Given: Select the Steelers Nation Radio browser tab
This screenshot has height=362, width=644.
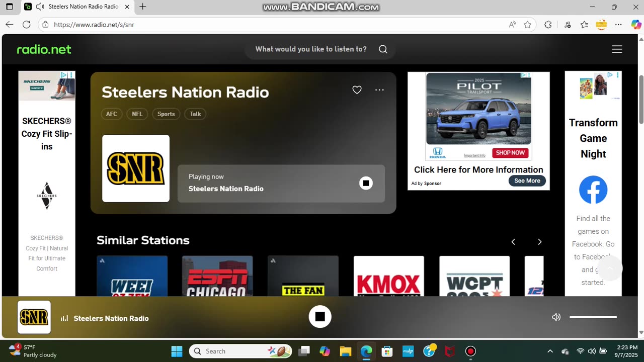Looking at the screenshot, I should (x=78, y=7).
